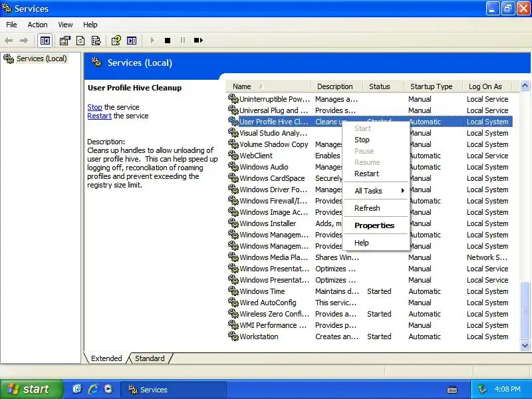Click the scrollbar down arrow
The image size is (532, 399).
pos(525,345)
